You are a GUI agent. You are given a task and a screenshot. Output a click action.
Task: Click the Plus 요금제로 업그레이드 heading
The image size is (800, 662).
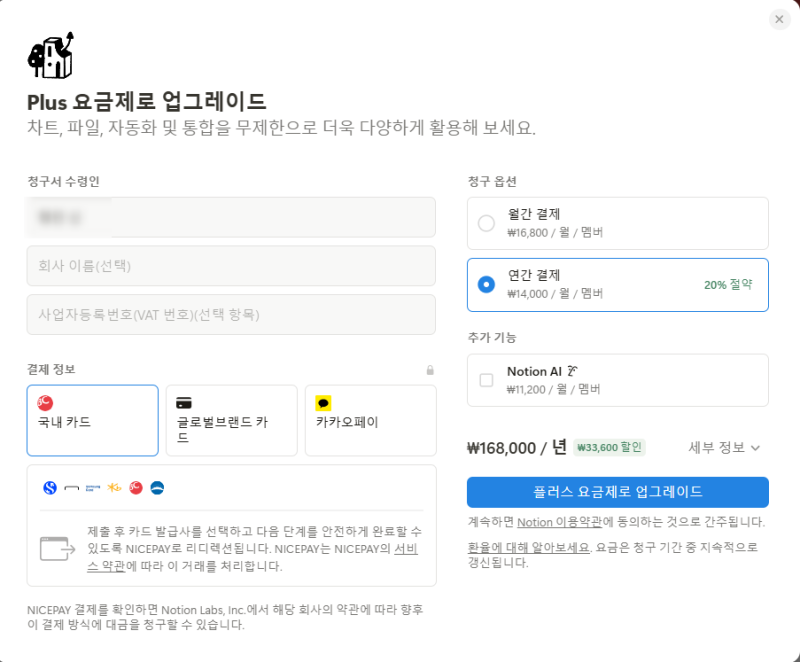pos(146,101)
